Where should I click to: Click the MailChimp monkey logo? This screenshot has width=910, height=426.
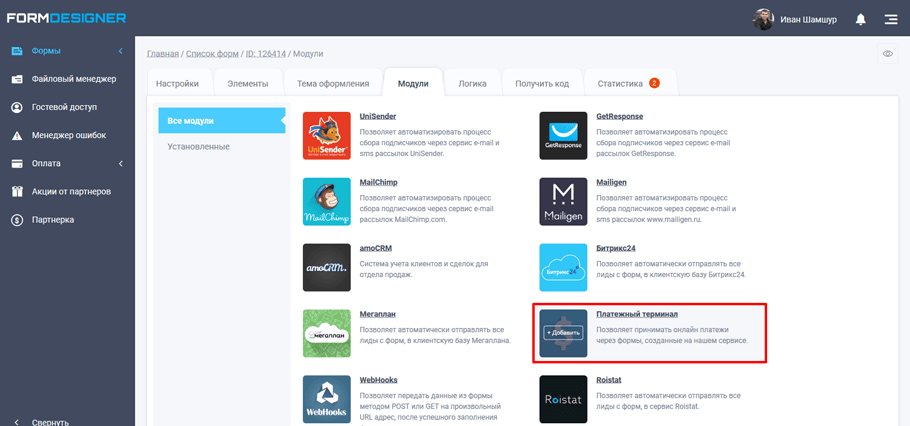point(327,201)
